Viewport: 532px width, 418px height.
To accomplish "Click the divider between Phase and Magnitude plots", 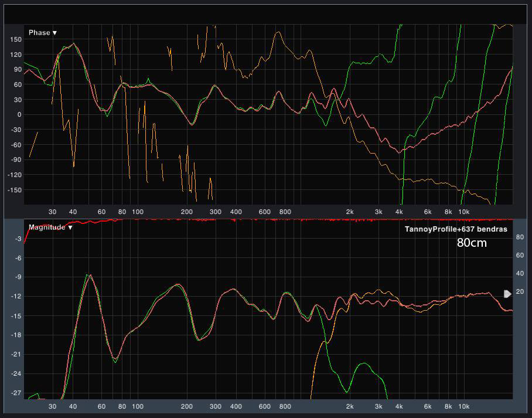I will tap(266, 217).
